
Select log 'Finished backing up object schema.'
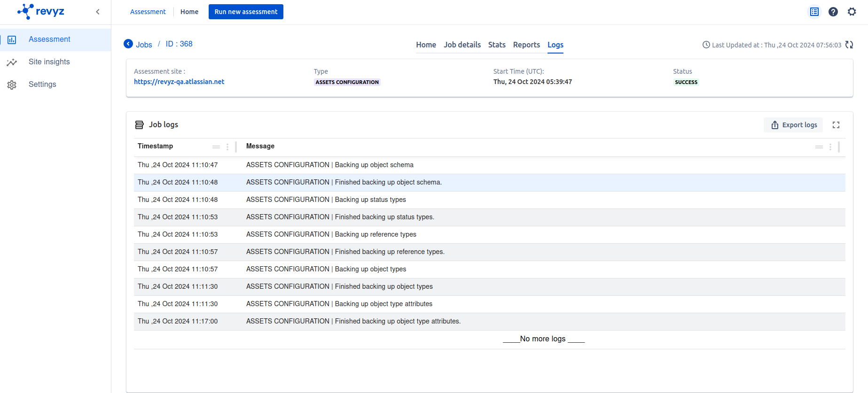(489, 182)
